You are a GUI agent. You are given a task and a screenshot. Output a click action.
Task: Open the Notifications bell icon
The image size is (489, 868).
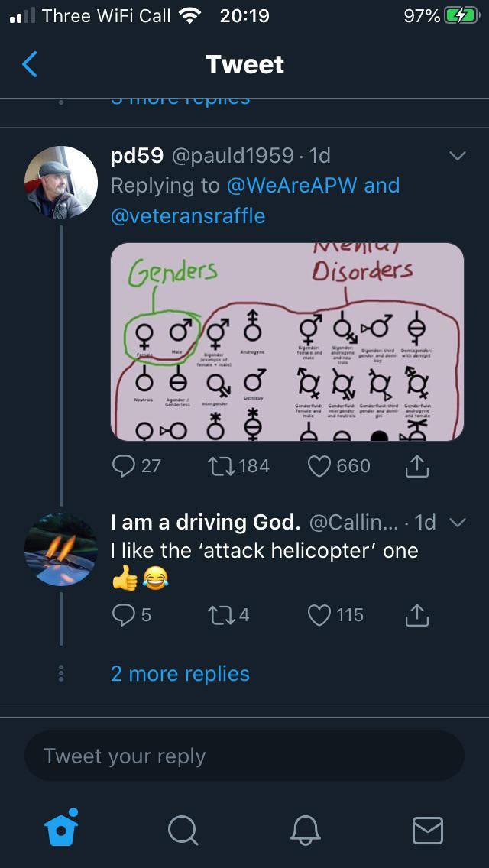(306, 832)
